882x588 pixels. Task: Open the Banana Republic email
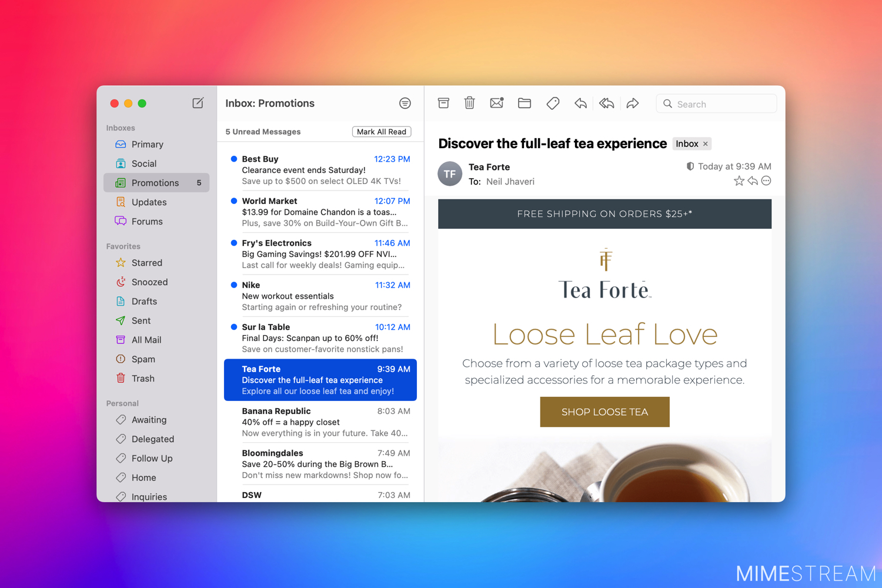point(320,422)
